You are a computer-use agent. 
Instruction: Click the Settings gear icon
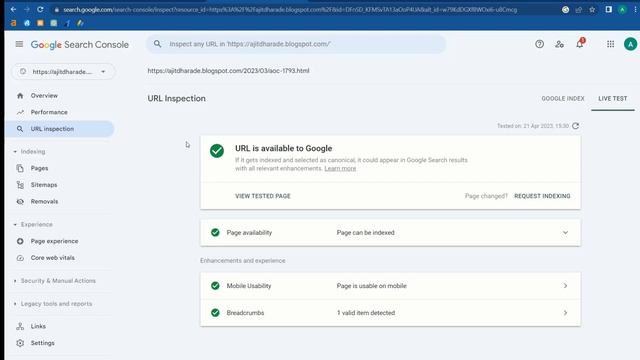20,343
